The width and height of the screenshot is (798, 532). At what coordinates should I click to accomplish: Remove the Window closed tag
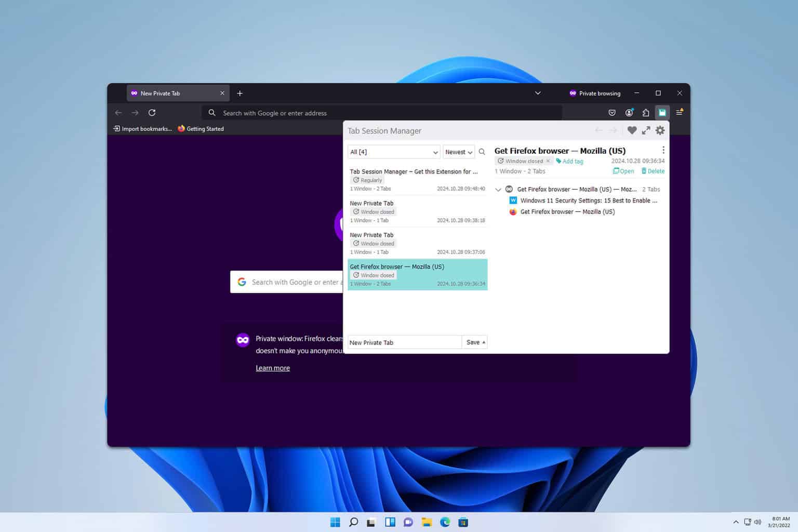548,161
